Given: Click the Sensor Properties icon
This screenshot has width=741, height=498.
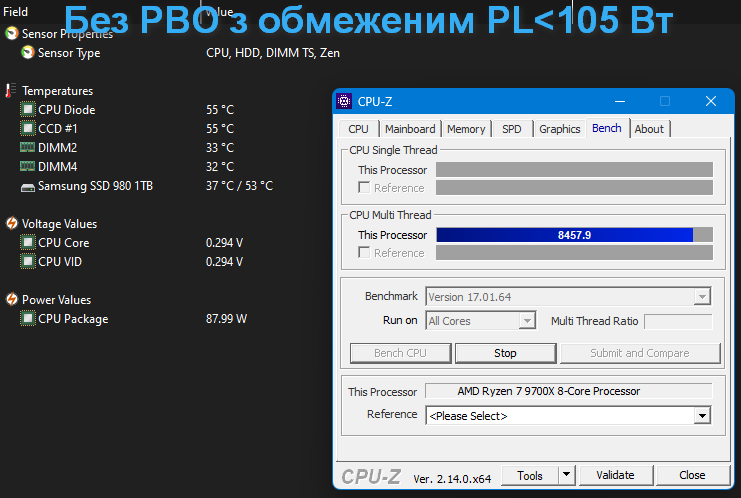Looking at the screenshot, I should pyautogui.click(x=12, y=34).
